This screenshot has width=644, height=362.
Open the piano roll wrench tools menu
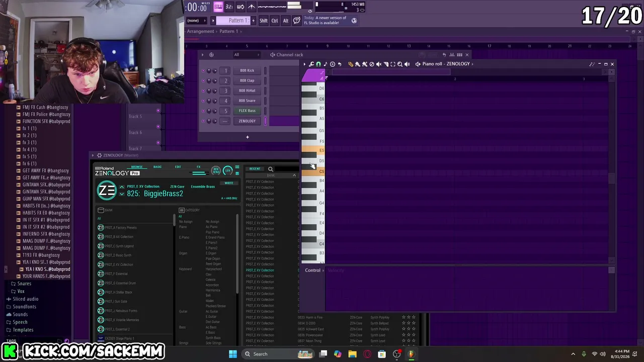(x=311, y=64)
